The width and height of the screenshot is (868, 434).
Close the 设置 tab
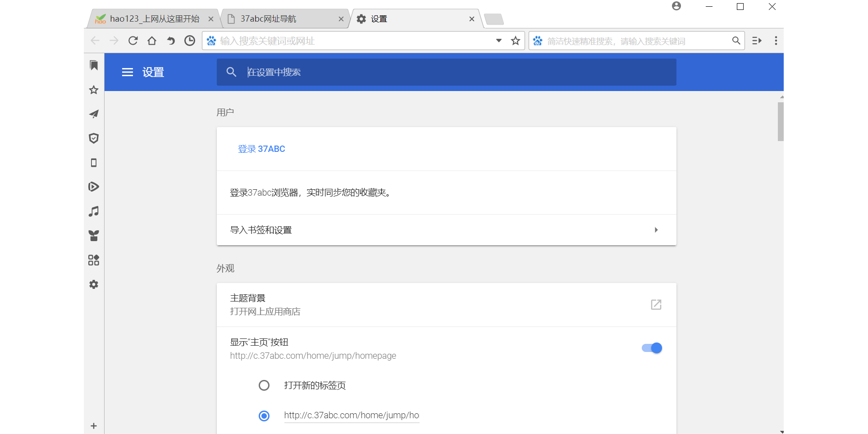(x=472, y=19)
